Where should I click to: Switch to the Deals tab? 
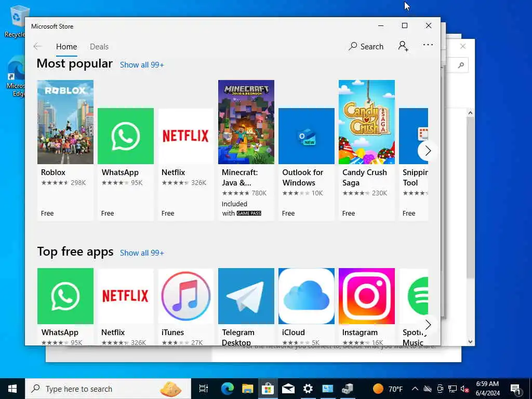tap(99, 46)
